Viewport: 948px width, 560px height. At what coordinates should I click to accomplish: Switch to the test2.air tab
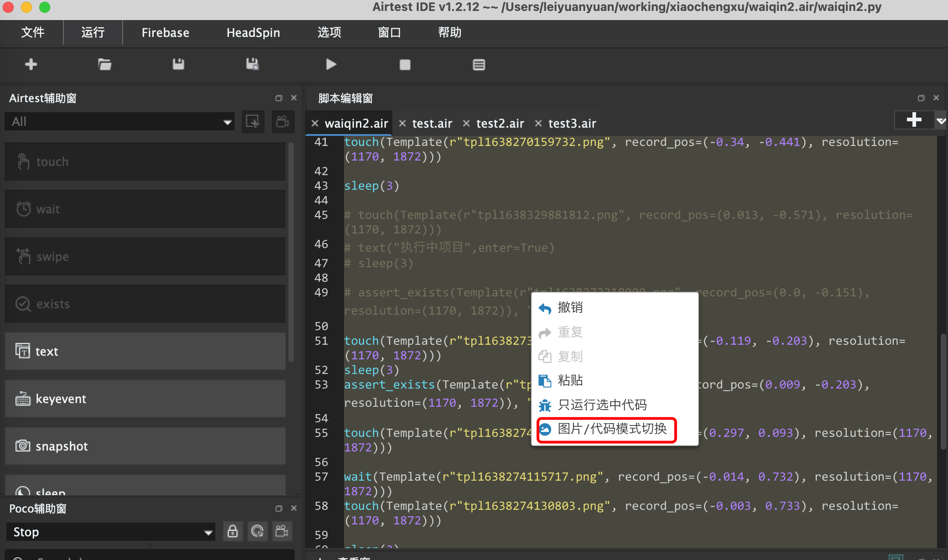tap(500, 124)
